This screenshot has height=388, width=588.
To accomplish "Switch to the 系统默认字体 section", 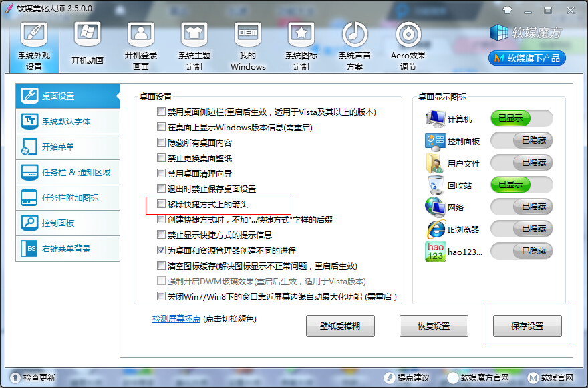I will point(67,120).
